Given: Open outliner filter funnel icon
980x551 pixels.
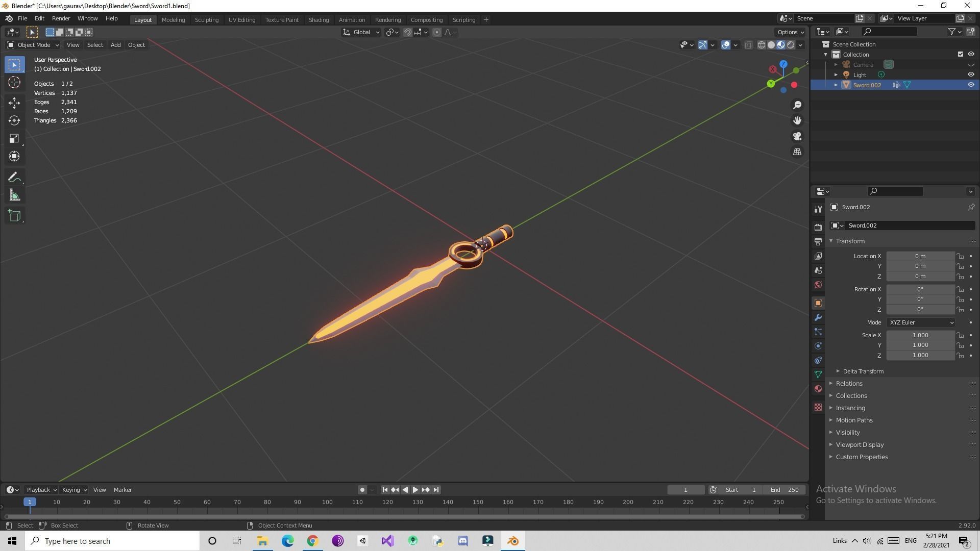Looking at the screenshot, I should coord(952,32).
